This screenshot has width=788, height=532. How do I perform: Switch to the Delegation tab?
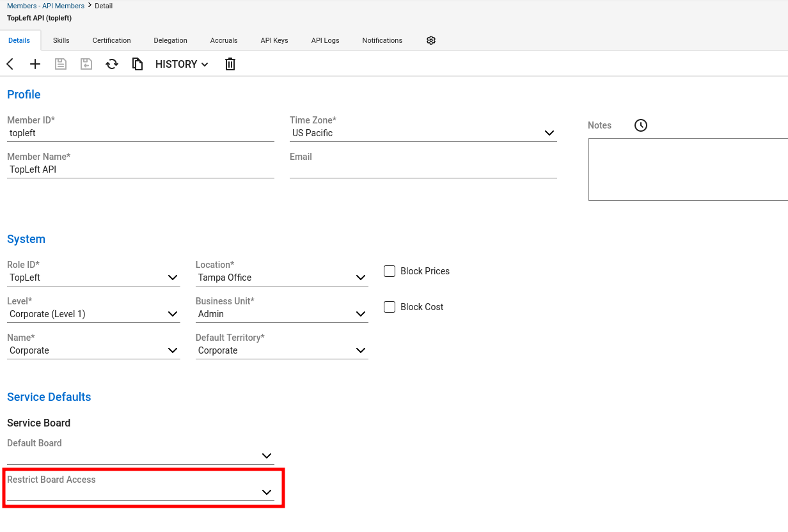coord(171,40)
